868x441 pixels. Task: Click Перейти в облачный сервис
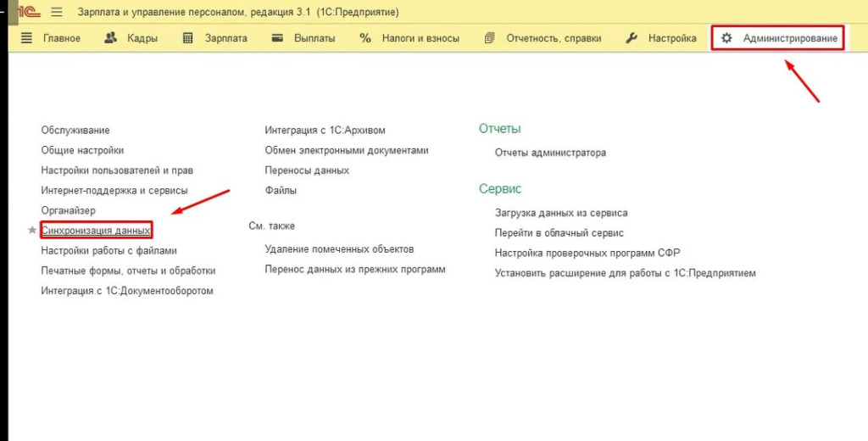(x=559, y=232)
